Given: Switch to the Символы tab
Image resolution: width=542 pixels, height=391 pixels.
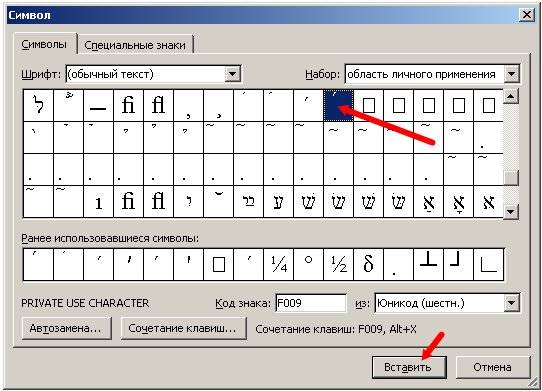Looking at the screenshot, I should [44, 45].
